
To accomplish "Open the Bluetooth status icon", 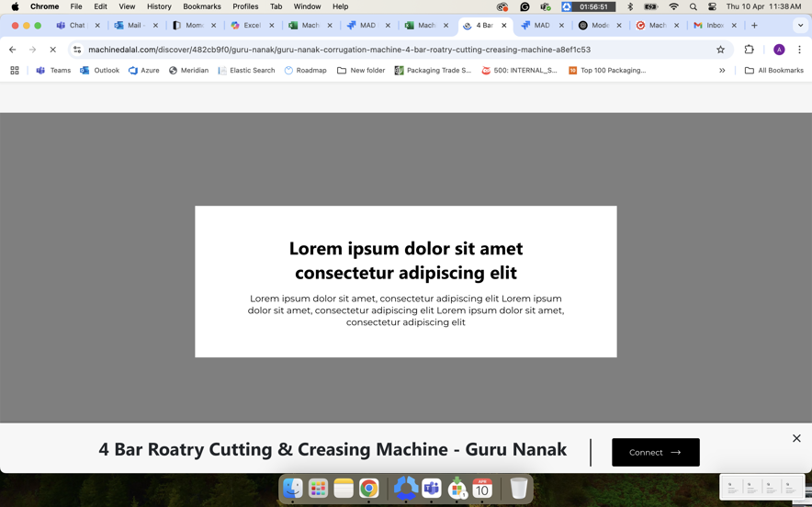I will tap(630, 6).
